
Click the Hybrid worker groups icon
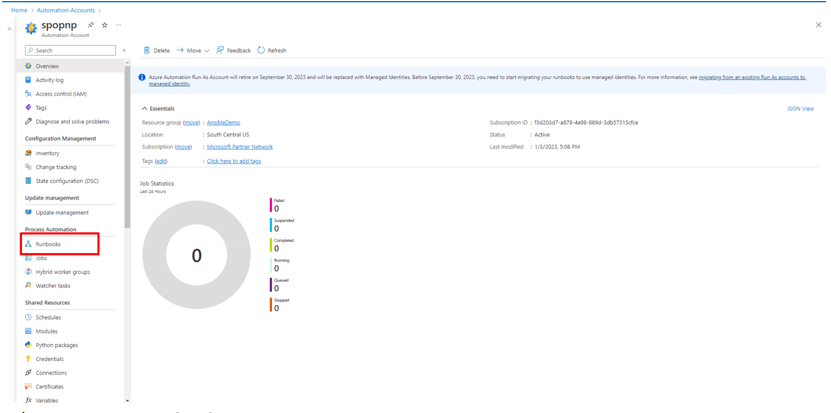(x=29, y=272)
